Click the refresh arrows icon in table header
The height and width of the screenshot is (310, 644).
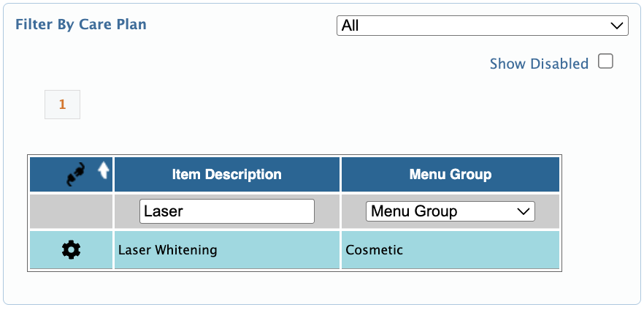point(76,175)
